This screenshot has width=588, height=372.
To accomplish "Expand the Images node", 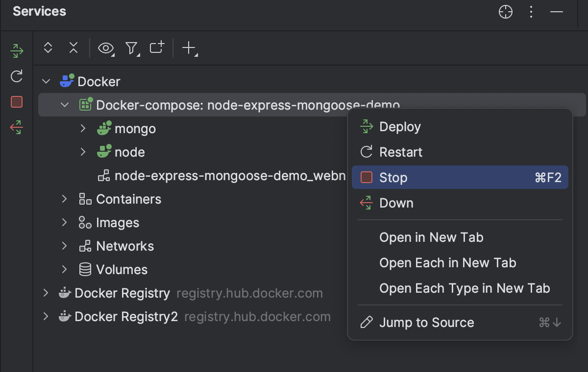I will 65,223.
